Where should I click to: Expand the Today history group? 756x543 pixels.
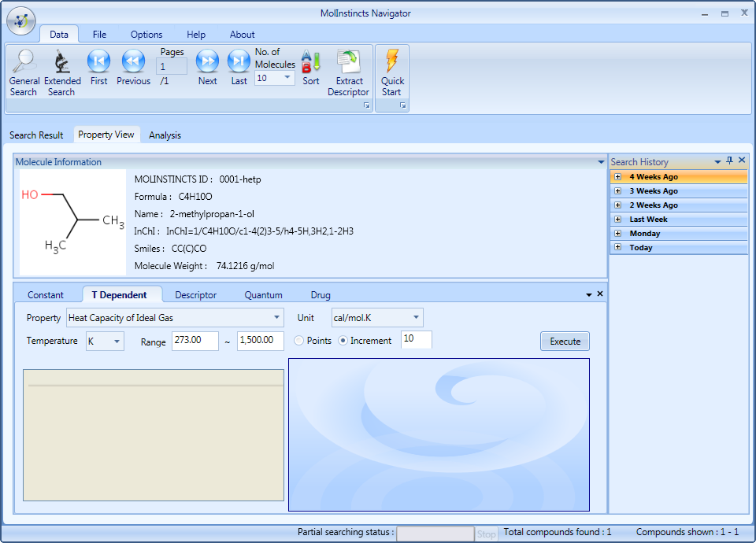[617, 247]
